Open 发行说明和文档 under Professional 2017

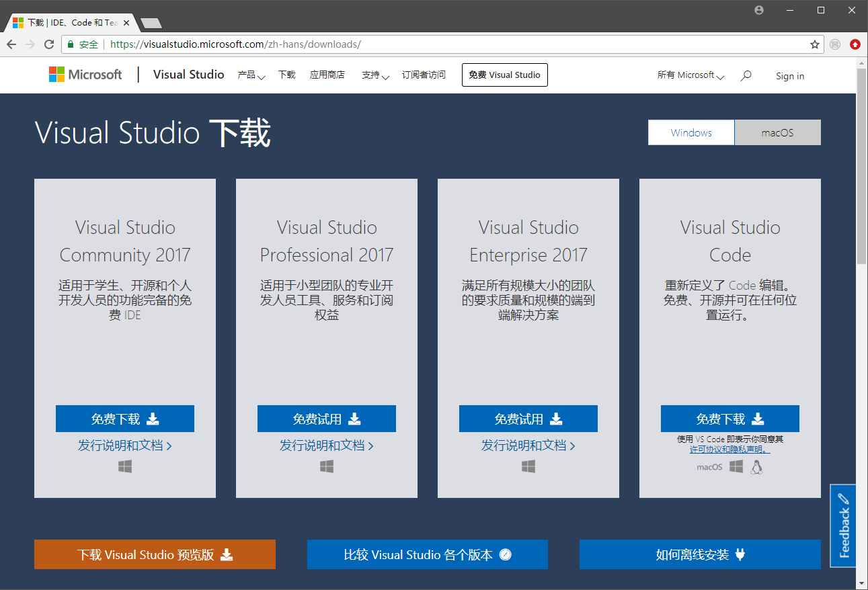tap(327, 446)
